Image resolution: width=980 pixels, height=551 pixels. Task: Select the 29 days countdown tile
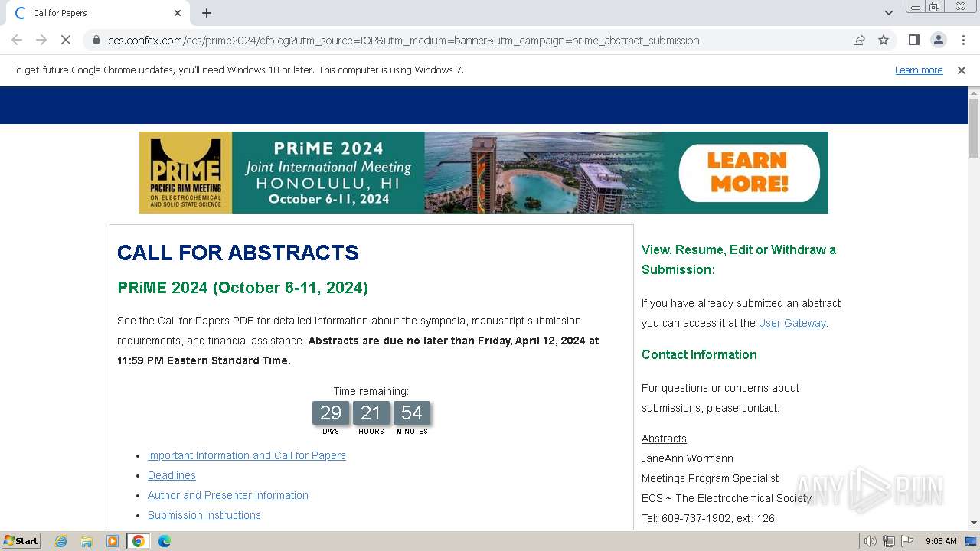(331, 413)
